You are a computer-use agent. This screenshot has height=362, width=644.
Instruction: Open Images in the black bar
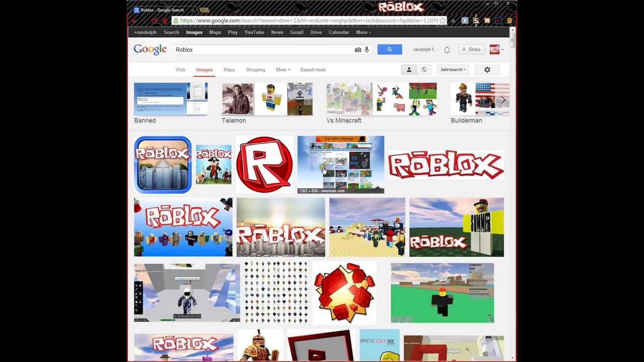(194, 32)
